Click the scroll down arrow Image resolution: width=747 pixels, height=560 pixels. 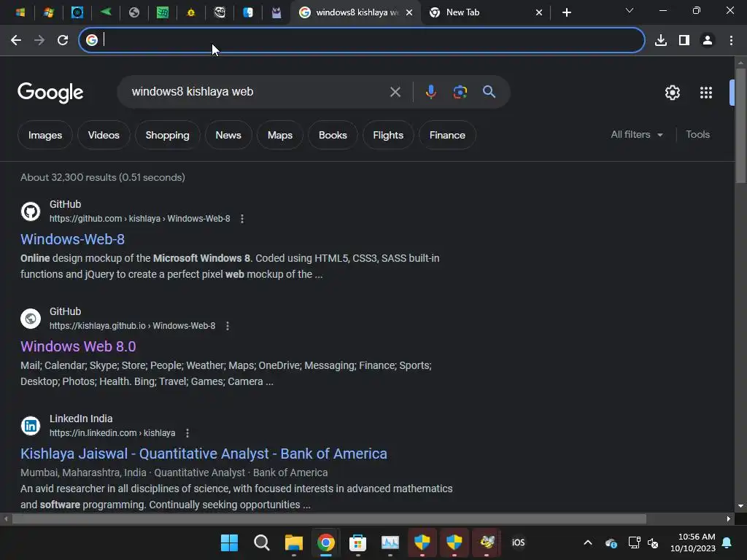(x=740, y=506)
